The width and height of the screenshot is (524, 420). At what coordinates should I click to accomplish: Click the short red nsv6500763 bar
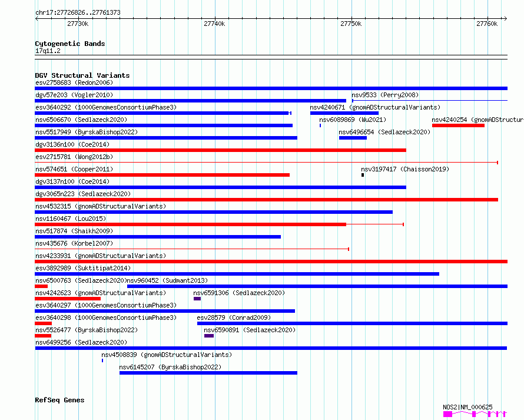tap(41, 286)
